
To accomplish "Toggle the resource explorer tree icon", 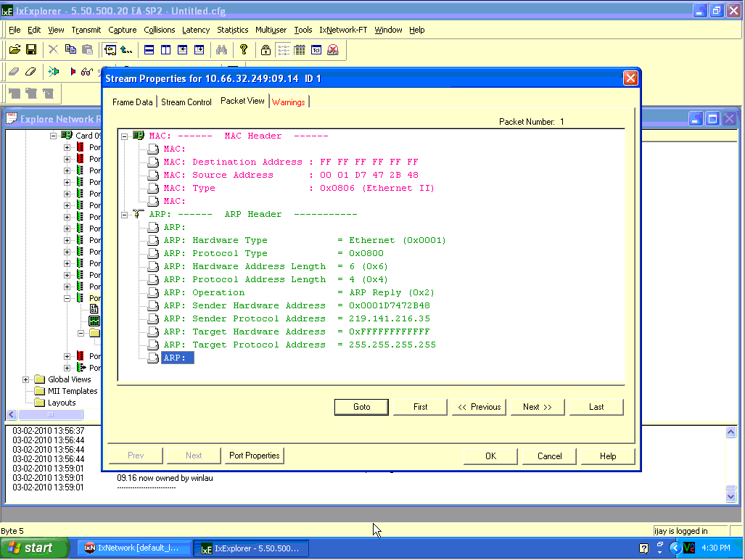I will tap(110, 49).
